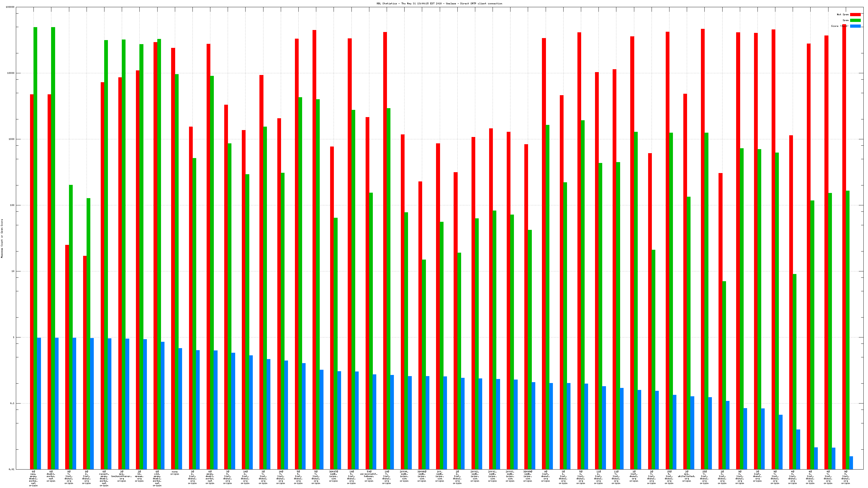868x488 pixels.
Task: Click the 0.1 y-axis tick label
Action: [12, 403]
